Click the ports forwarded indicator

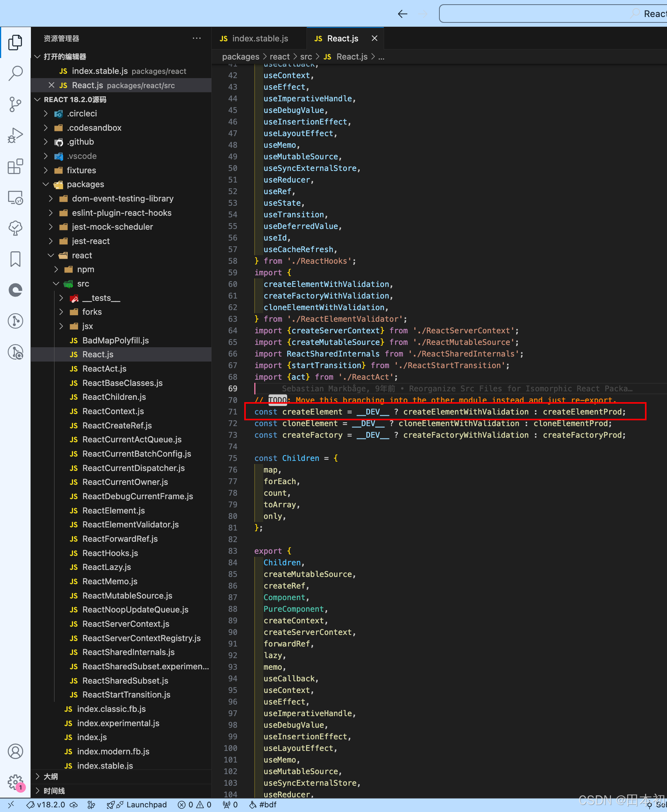[x=230, y=805]
